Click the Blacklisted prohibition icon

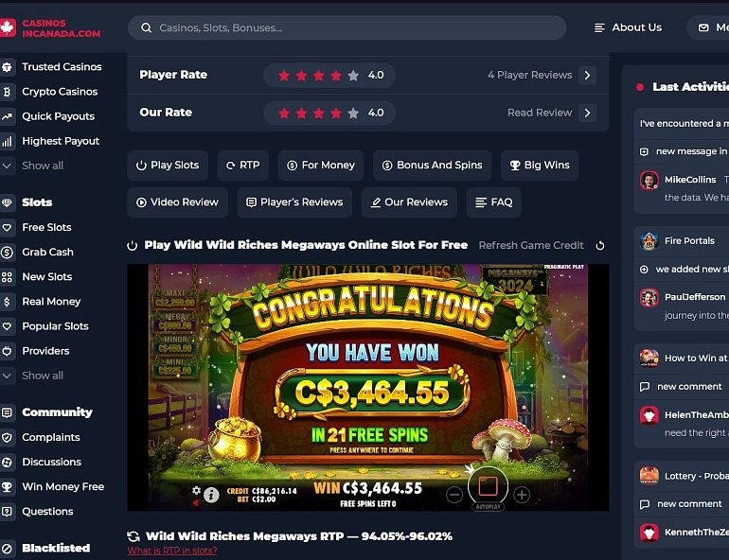point(7,549)
